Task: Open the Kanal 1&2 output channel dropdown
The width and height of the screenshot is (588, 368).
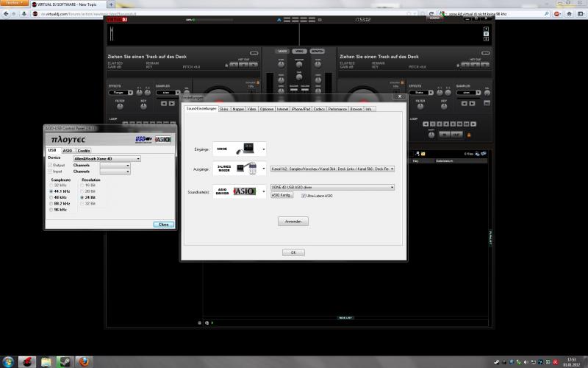Action: [332, 169]
